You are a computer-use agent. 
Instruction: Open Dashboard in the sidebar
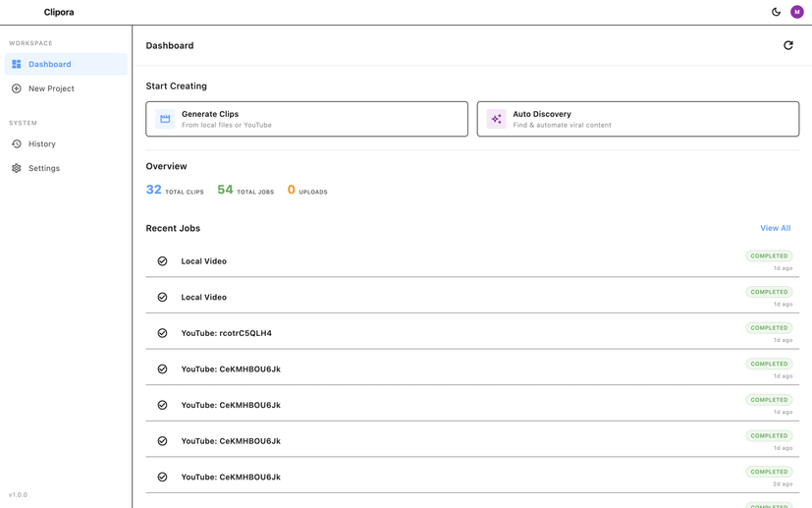66,64
